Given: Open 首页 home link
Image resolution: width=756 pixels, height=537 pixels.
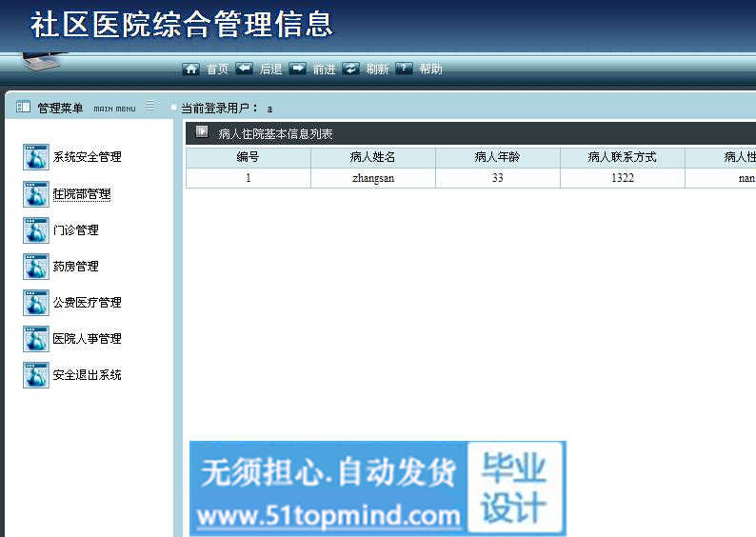Looking at the screenshot, I should [x=217, y=70].
